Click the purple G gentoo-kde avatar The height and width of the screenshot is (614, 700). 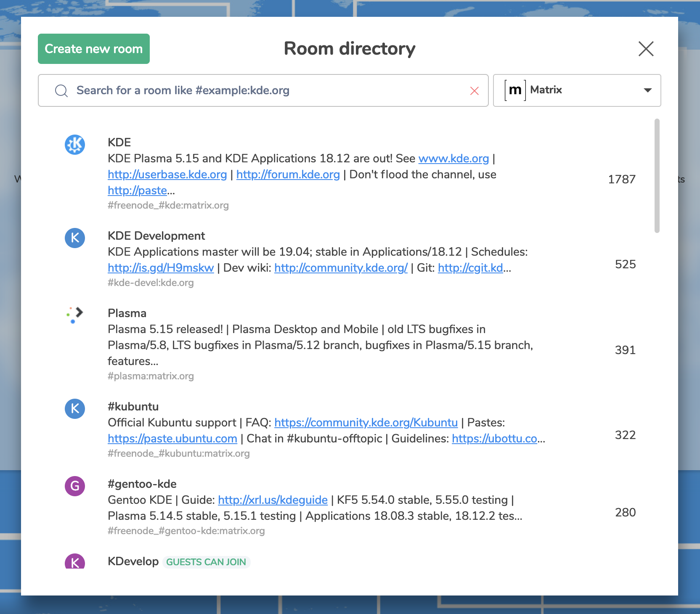click(x=75, y=486)
